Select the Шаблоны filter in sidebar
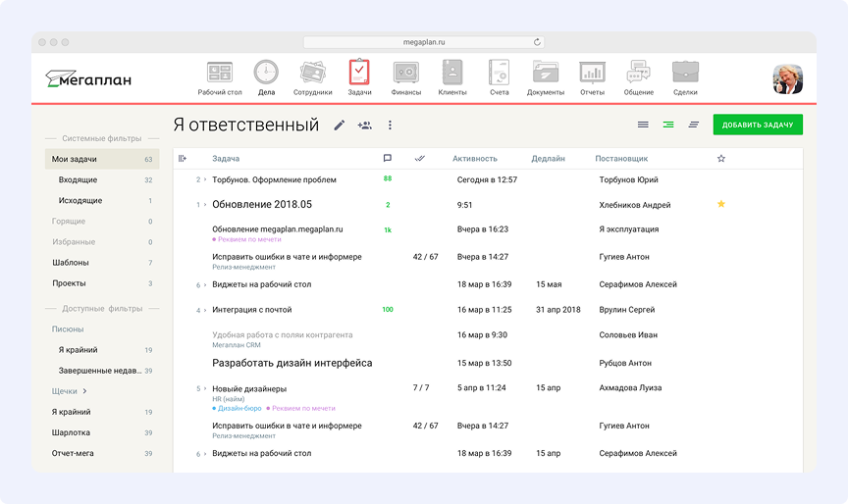Image resolution: width=848 pixels, height=504 pixels. coord(70,263)
